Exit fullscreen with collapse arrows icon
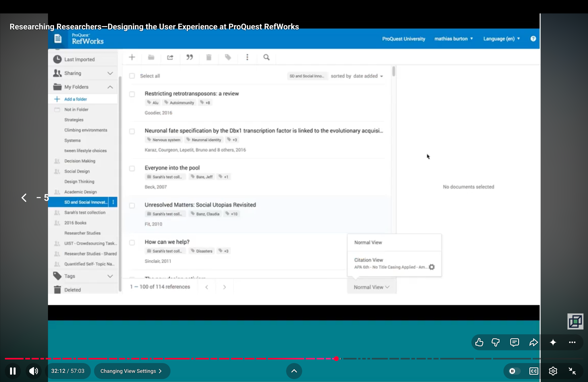The width and height of the screenshot is (588, 382). [x=572, y=371]
